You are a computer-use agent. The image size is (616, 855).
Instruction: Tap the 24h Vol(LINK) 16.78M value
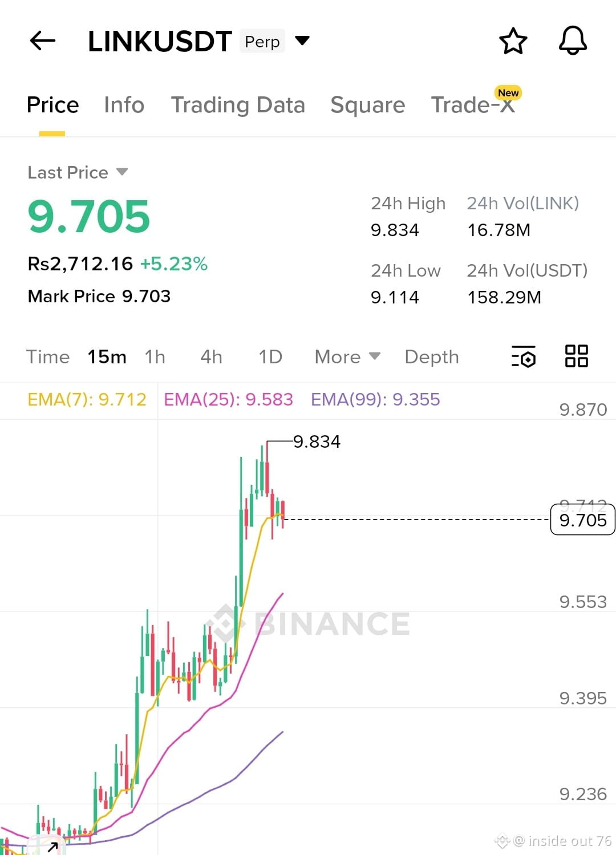click(x=499, y=230)
